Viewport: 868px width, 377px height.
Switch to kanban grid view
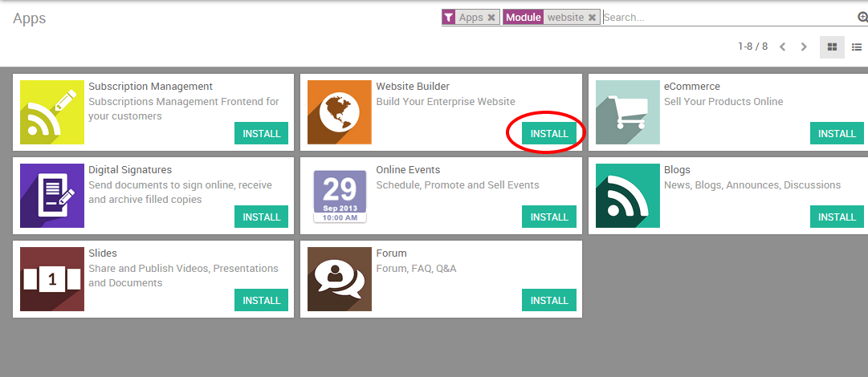click(x=832, y=47)
